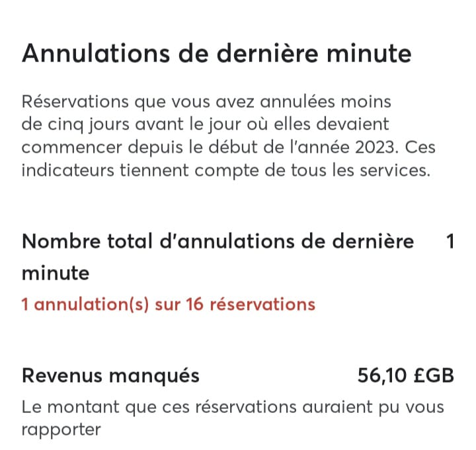Click the word "Ces" after 2023
The width and height of the screenshot is (476, 450).
(420, 147)
